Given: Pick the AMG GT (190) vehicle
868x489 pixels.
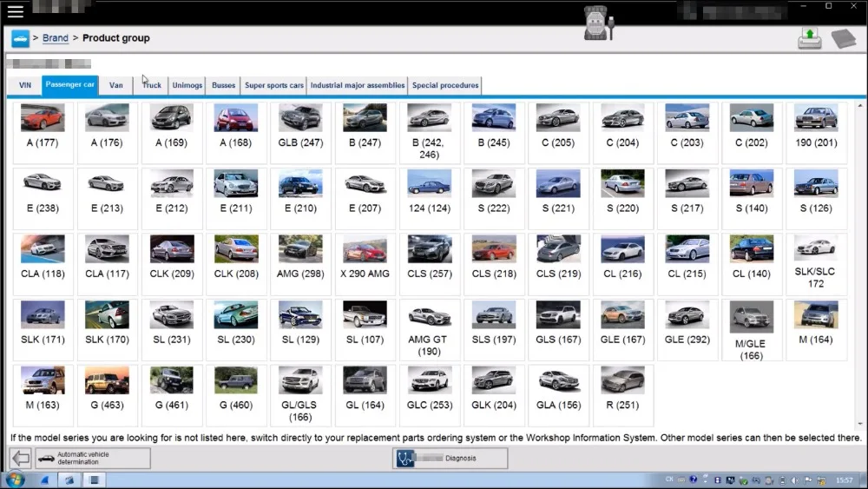Looking at the screenshot, I should (x=430, y=321).
